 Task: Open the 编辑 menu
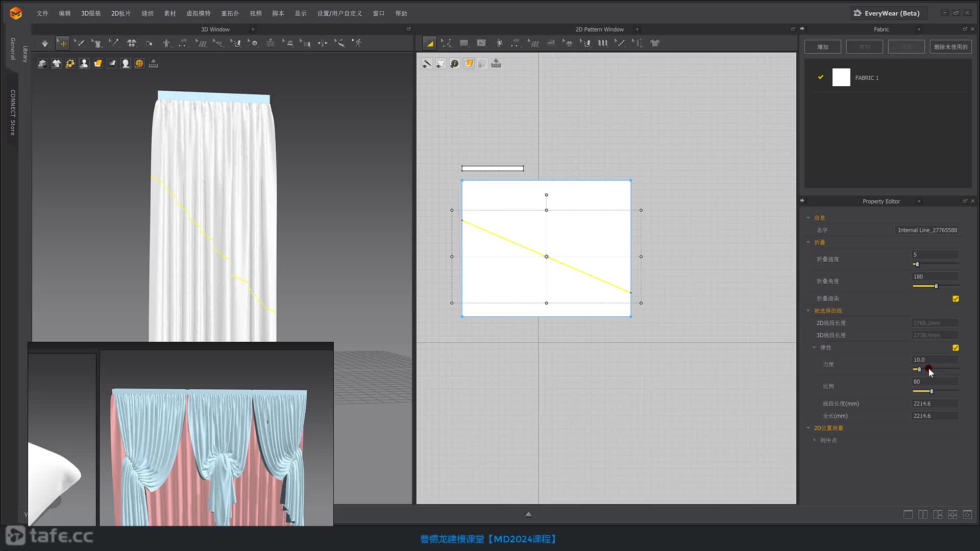click(x=65, y=13)
